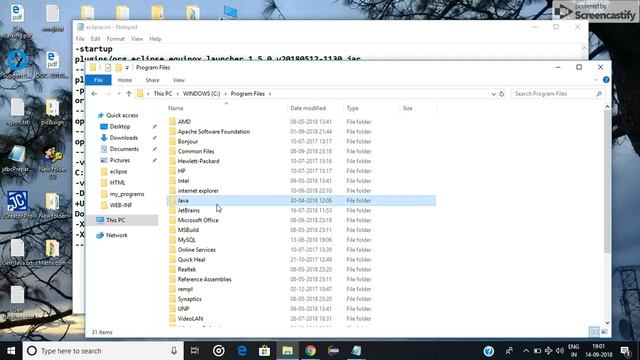Select the Bonjour folder
This screenshot has width=640, height=360.
coord(188,141)
